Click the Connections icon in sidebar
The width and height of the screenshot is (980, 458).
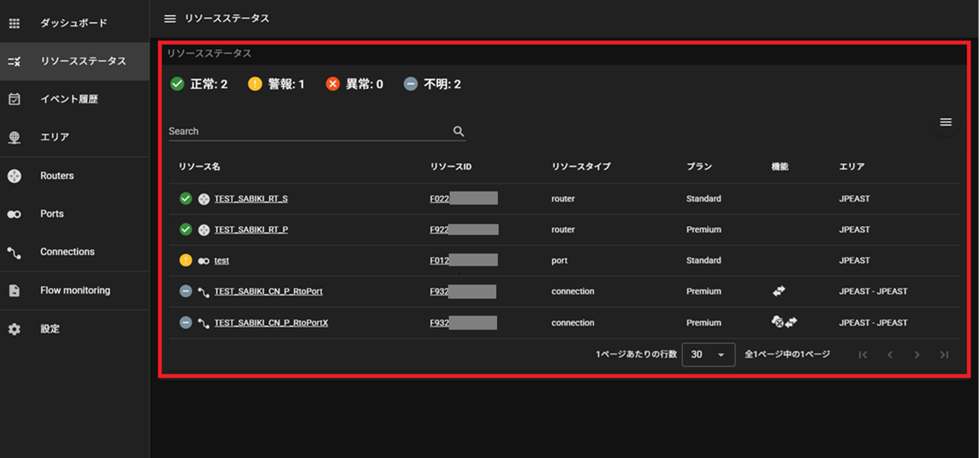click(14, 252)
